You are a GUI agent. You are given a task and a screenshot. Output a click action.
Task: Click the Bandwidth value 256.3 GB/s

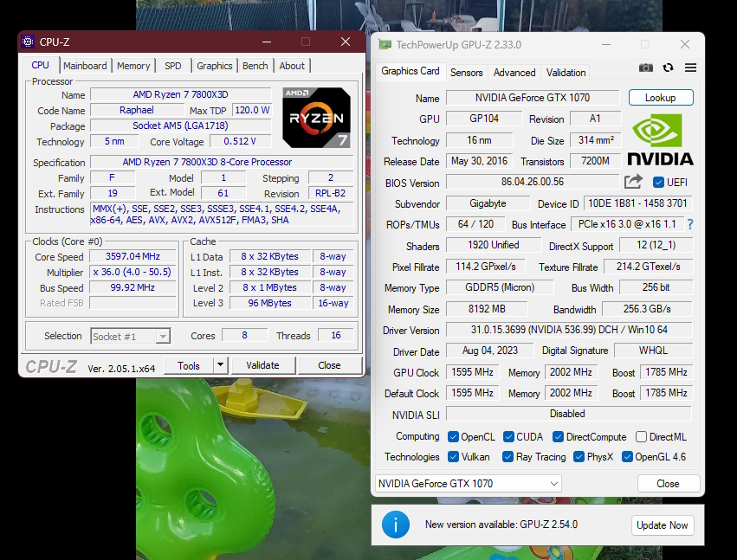pos(647,309)
